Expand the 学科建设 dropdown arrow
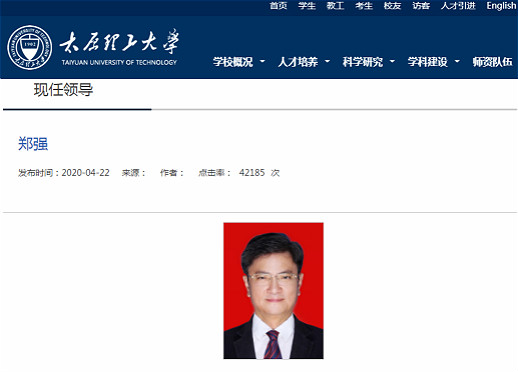The image size is (518, 372). click(x=457, y=61)
